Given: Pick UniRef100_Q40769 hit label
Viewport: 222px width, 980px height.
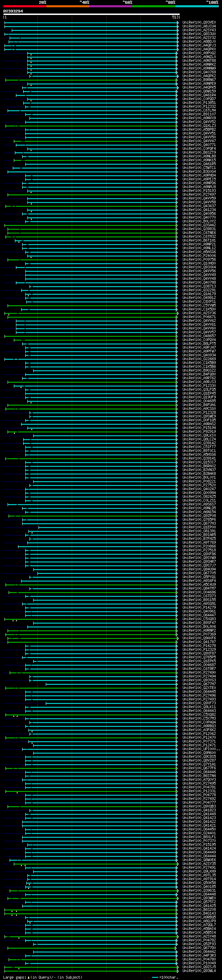Looking at the screenshot, I should 199,72.
